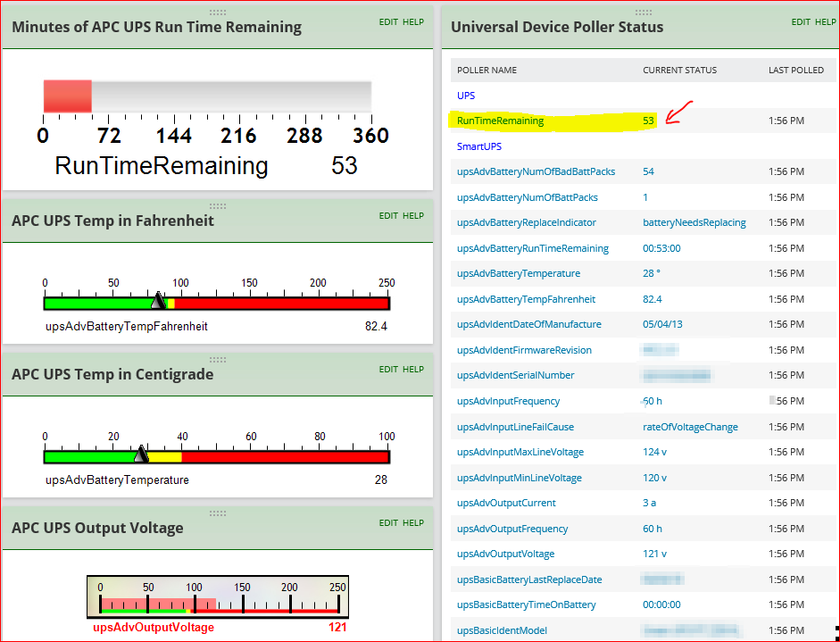Screen dimensions: 840x642
Task: Click the output voltage linear gauge
Action: click(x=218, y=597)
